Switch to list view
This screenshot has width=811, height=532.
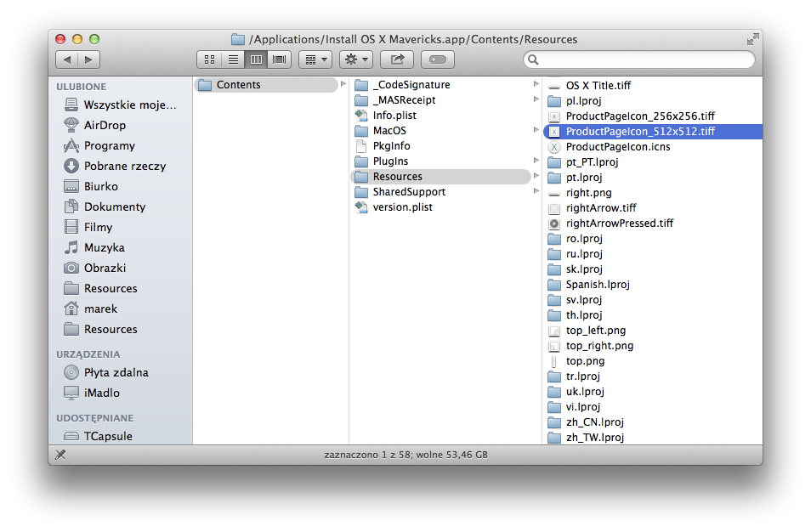232,59
